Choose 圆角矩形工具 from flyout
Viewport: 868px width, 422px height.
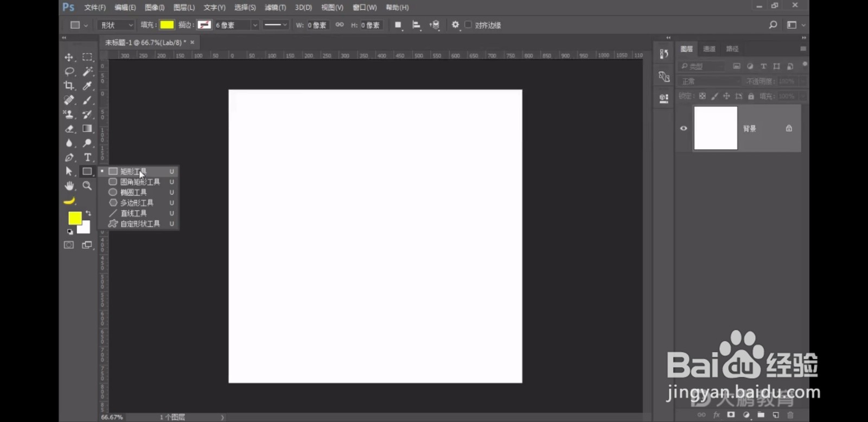coord(139,182)
